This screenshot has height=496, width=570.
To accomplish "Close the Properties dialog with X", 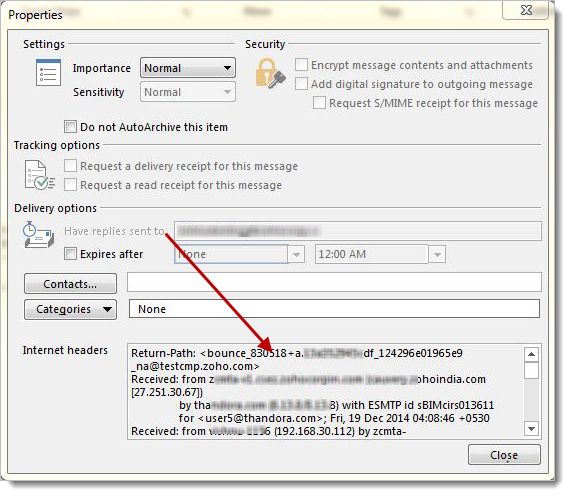I will [526, 10].
